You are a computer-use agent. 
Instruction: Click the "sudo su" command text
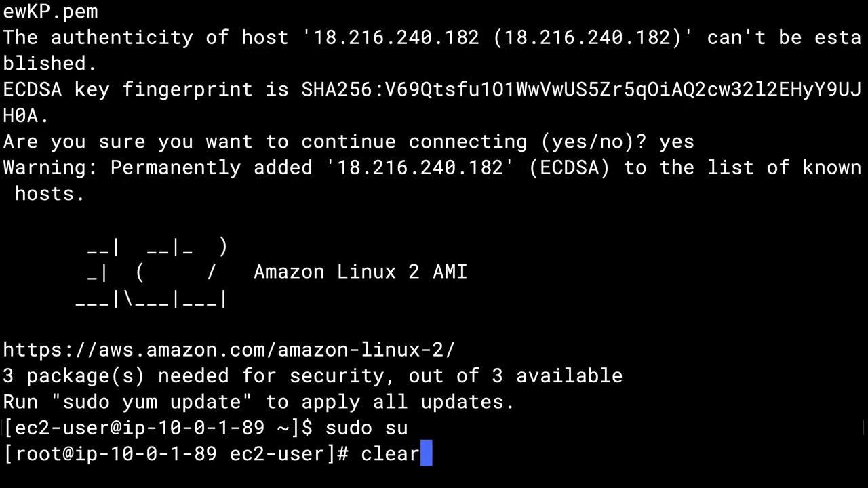tap(366, 428)
